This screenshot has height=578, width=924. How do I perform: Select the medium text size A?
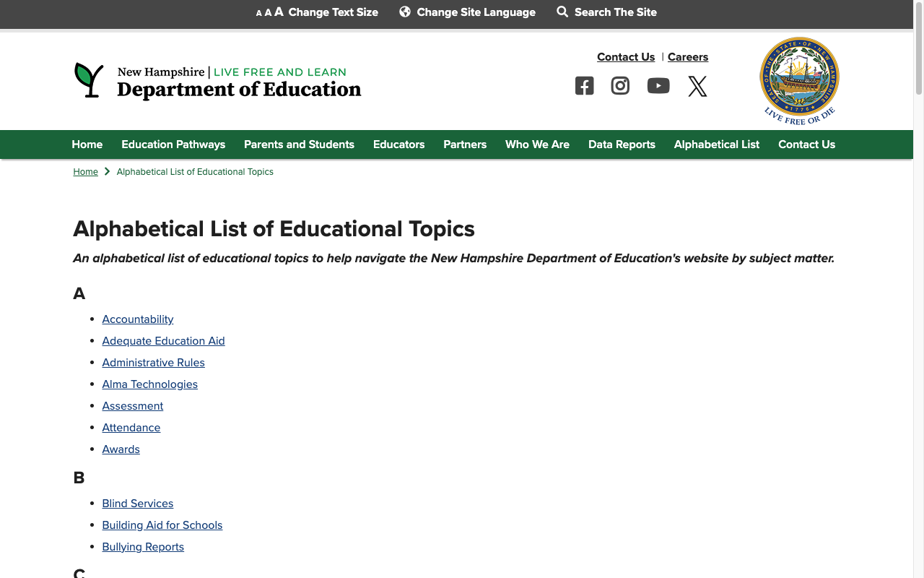(268, 12)
